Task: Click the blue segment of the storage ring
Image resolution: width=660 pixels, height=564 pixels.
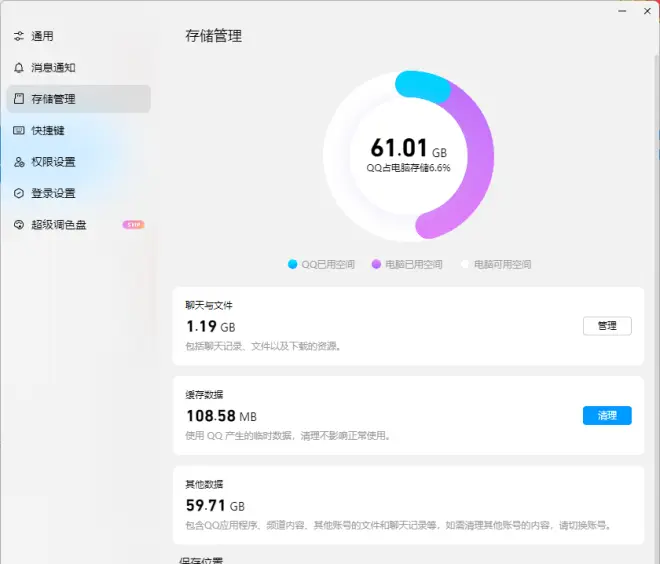Action: click(x=420, y=86)
